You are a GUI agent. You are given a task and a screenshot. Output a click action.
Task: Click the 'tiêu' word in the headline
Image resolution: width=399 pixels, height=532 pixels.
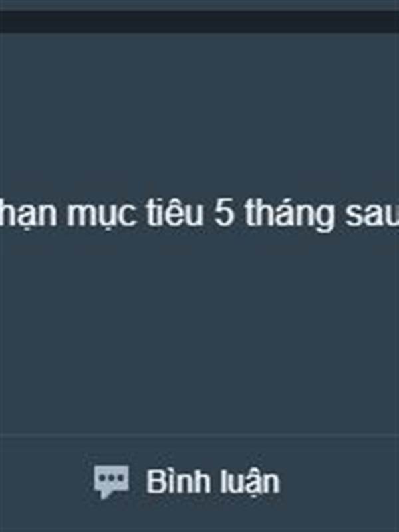[174, 213]
